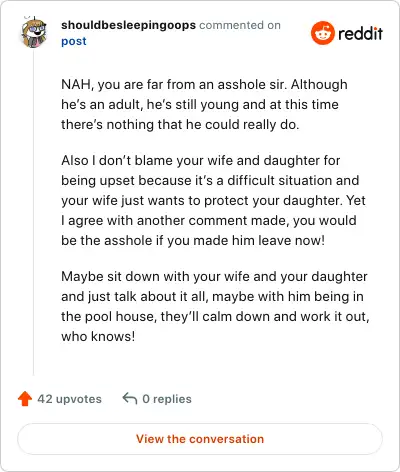The image size is (400, 472).
Task: Open the Reddit logo link
Action: click(x=347, y=33)
